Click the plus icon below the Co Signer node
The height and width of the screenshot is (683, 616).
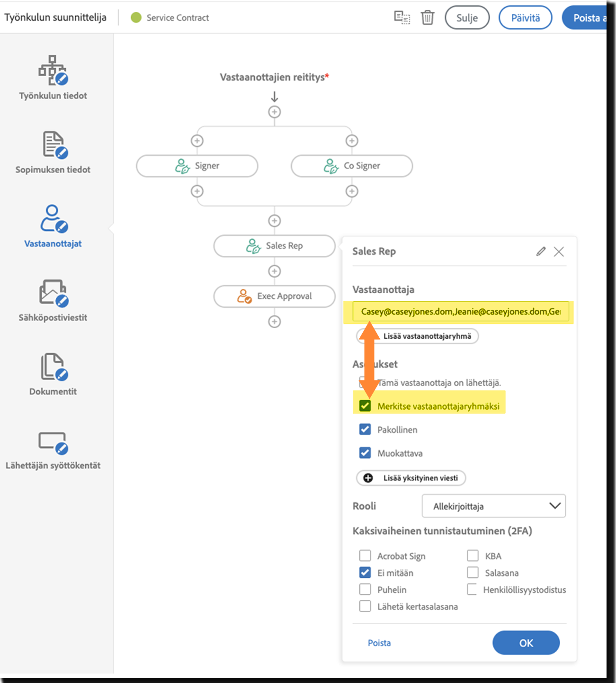pos(352,191)
